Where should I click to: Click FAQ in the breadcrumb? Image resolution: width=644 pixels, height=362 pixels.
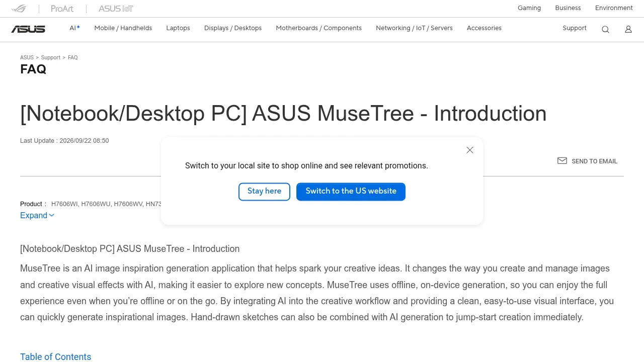tap(73, 58)
